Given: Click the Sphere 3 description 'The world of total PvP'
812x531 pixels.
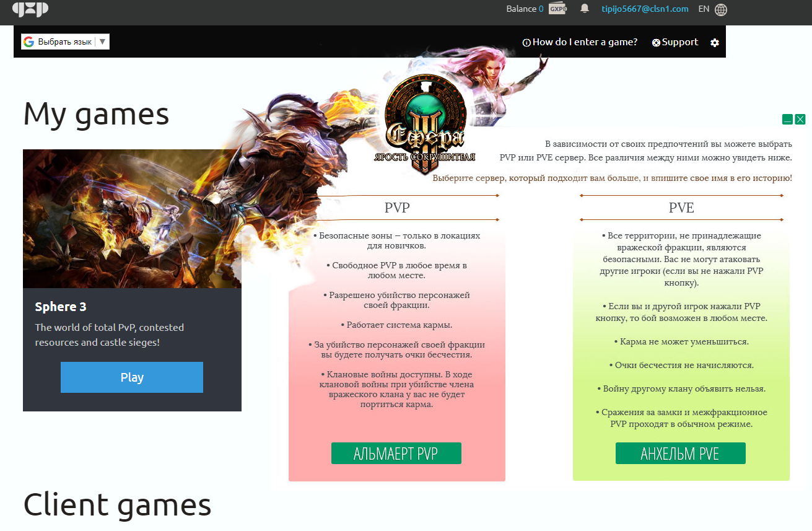Looking at the screenshot, I should [x=110, y=335].
